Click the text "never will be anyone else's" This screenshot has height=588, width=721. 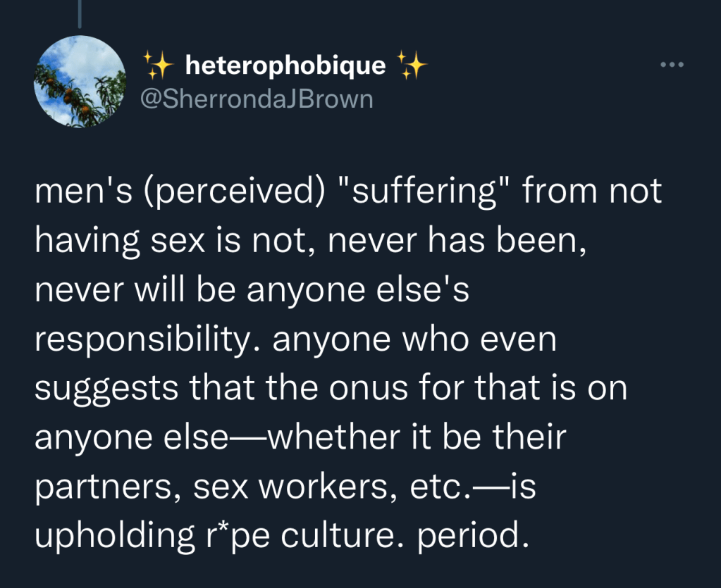pos(252,291)
